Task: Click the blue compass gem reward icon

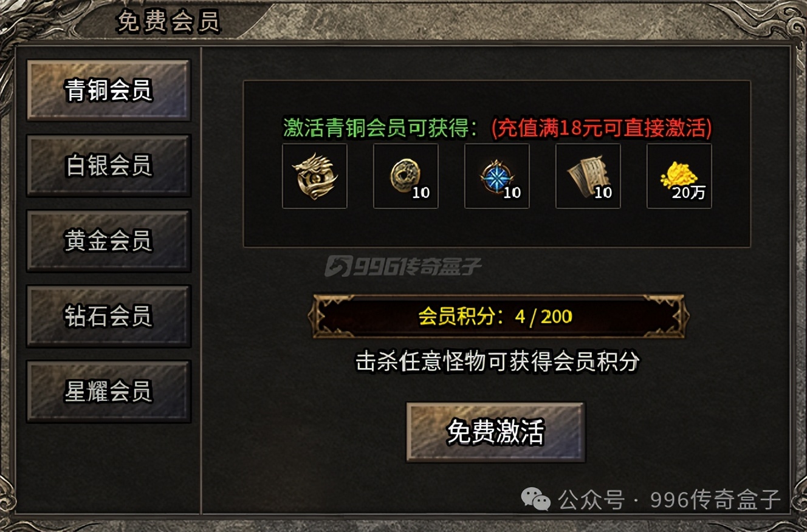Action: coord(497,176)
